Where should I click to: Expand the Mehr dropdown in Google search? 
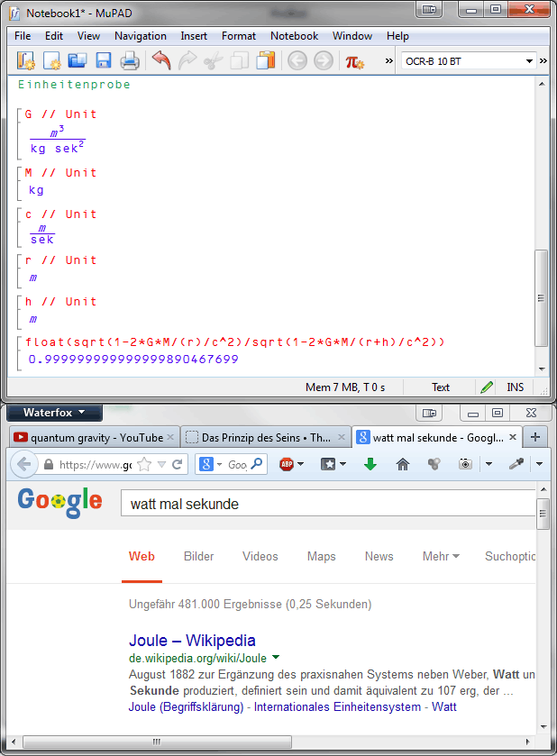point(441,556)
